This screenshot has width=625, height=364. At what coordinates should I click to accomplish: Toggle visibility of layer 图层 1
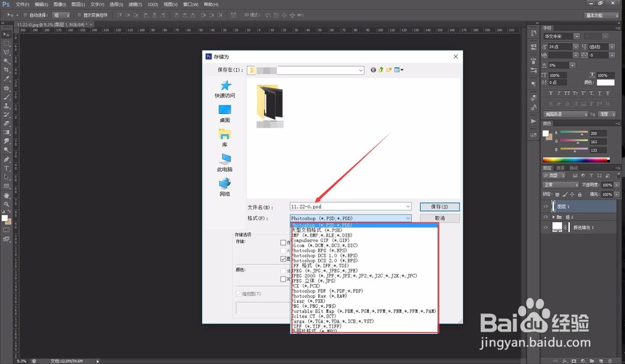[546, 206]
